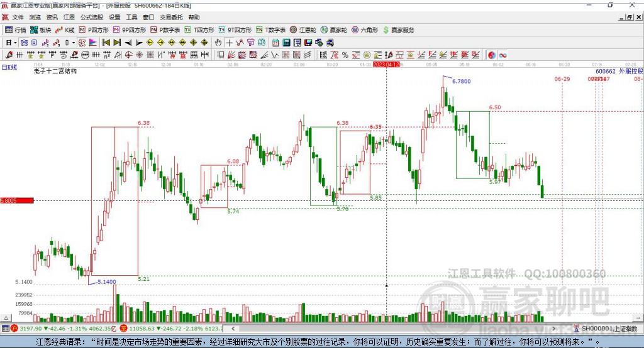Open the calendar icon showing 21
The width and height of the screenshot is (644, 348).
pos(275,43)
